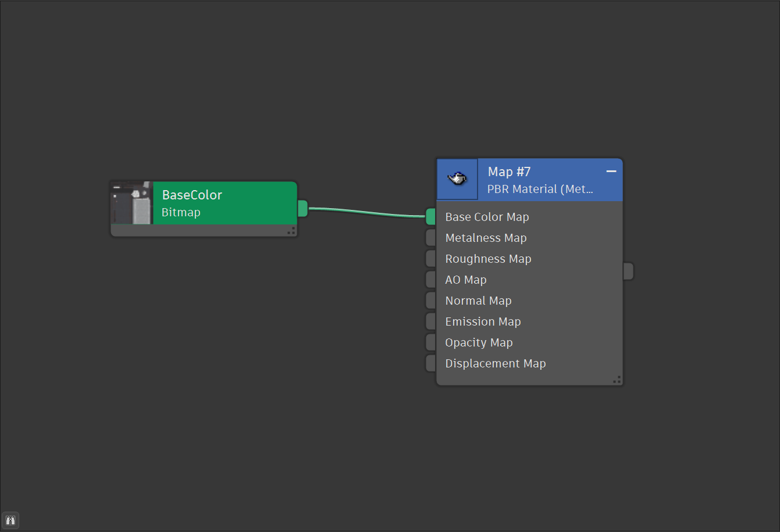The height and width of the screenshot is (532, 780).
Task: Click the Displacement Map input socket
Action: pos(430,363)
